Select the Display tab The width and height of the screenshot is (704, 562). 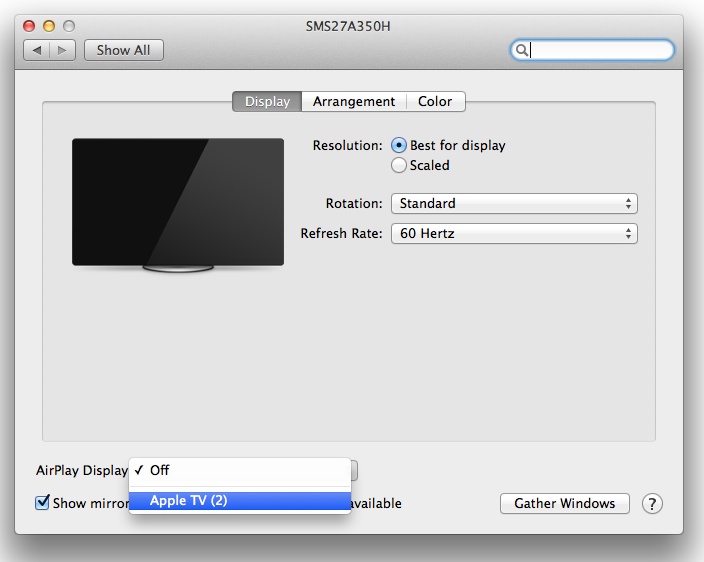tap(267, 101)
